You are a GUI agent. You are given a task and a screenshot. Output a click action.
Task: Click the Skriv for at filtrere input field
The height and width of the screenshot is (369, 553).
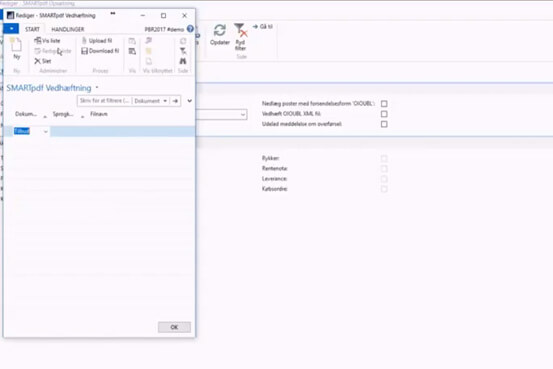click(x=104, y=101)
